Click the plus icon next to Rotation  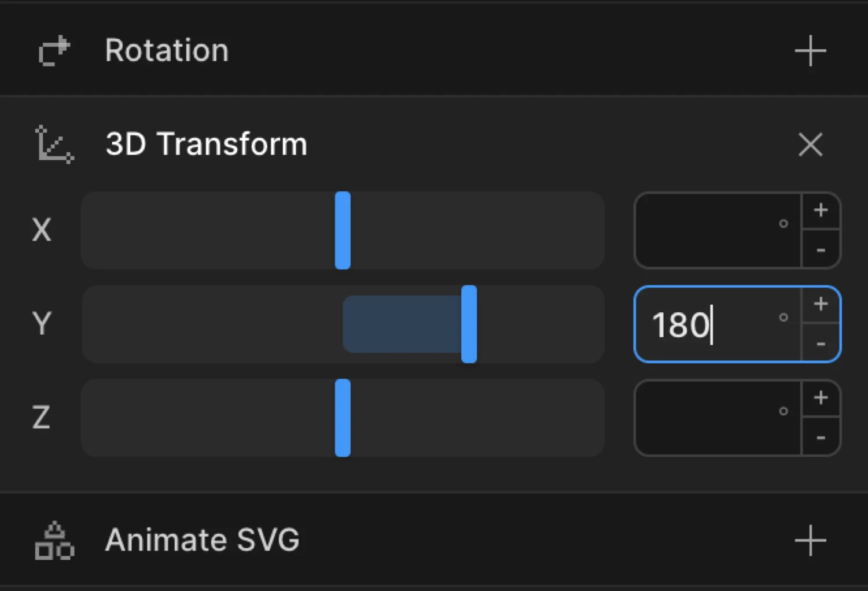coord(810,50)
